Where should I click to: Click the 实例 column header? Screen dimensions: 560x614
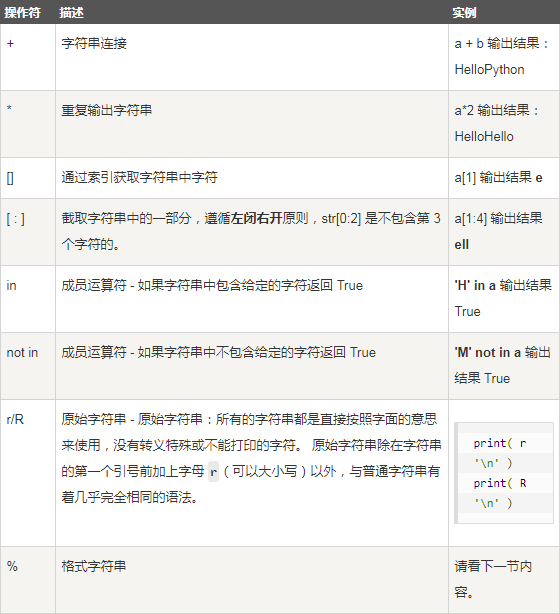(x=464, y=13)
